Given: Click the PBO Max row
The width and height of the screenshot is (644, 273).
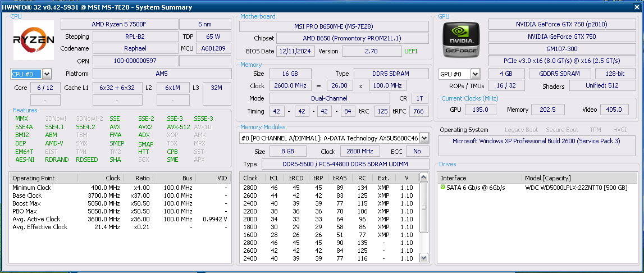Looking at the screenshot, I should pyautogui.click(x=120, y=211).
